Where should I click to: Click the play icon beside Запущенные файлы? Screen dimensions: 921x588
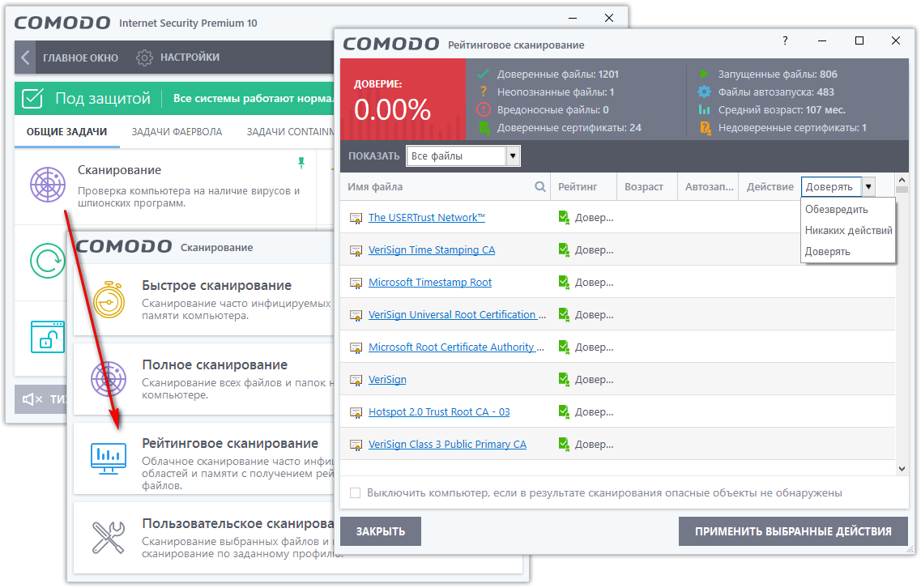[704, 74]
